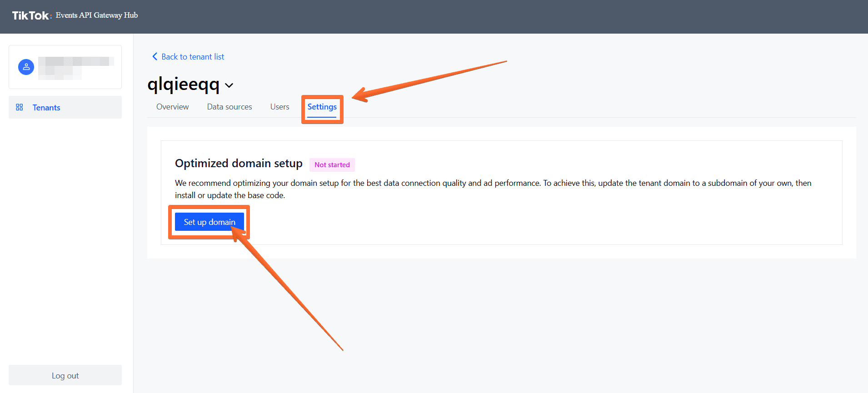The width and height of the screenshot is (868, 393).
Task: Click the Events API Gateway Hub title
Action: click(97, 15)
